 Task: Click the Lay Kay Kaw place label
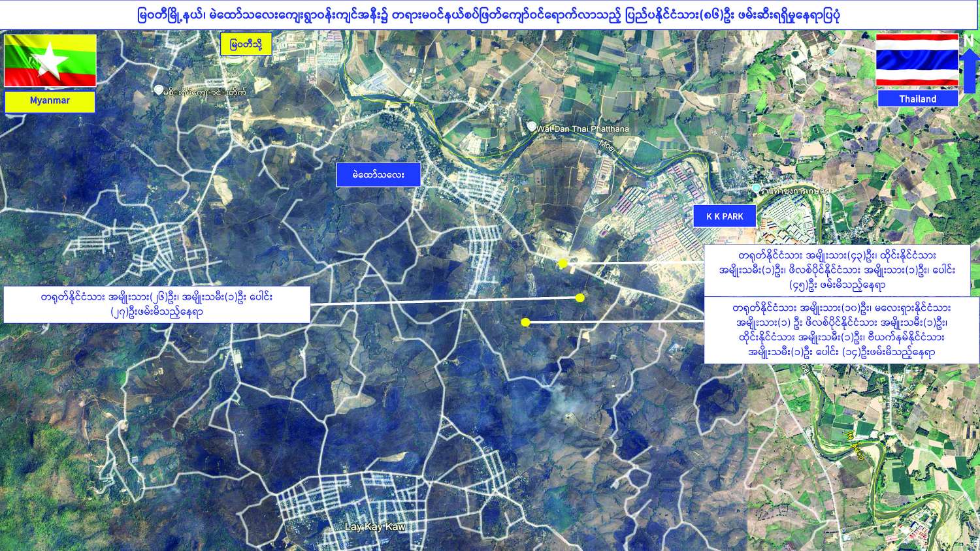pyautogui.click(x=375, y=527)
